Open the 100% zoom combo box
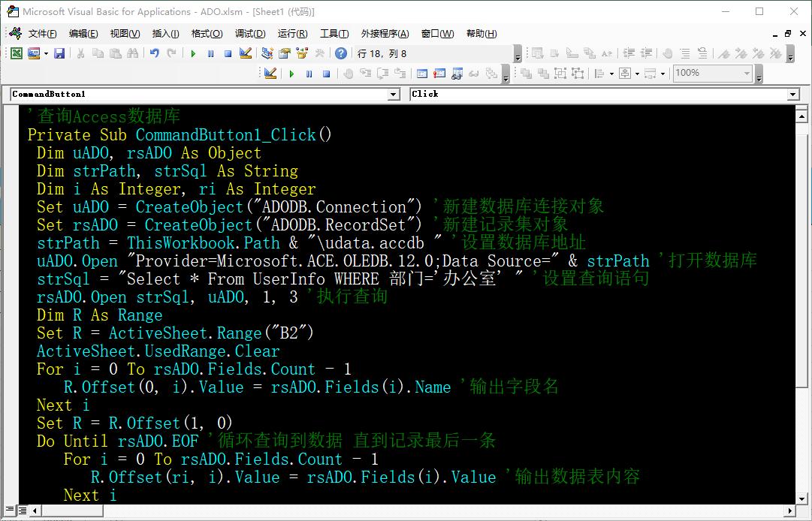The width and height of the screenshot is (812, 521). pyautogui.click(x=713, y=73)
